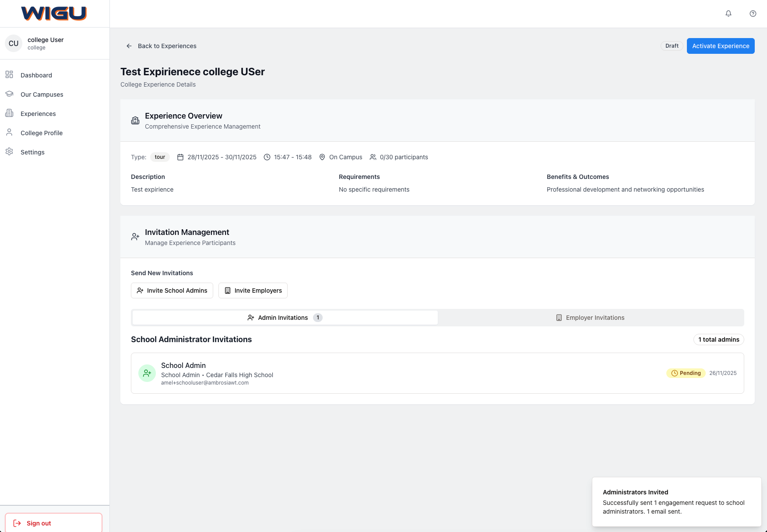The width and height of the screenshot is (767, 532).
Task: Click the notifications bell icon
Action: [x=728, y=14]
